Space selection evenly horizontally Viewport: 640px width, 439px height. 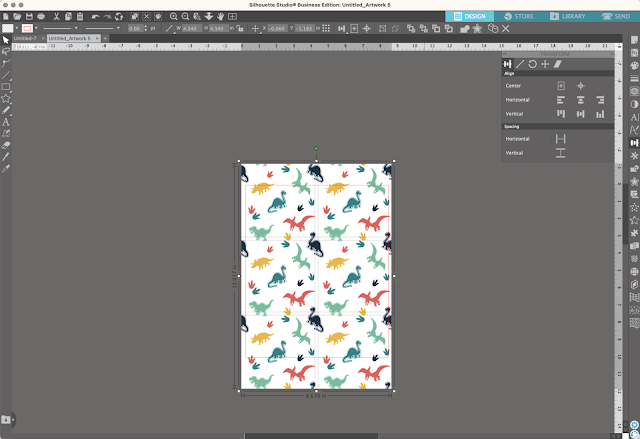(x=560, y=139)
